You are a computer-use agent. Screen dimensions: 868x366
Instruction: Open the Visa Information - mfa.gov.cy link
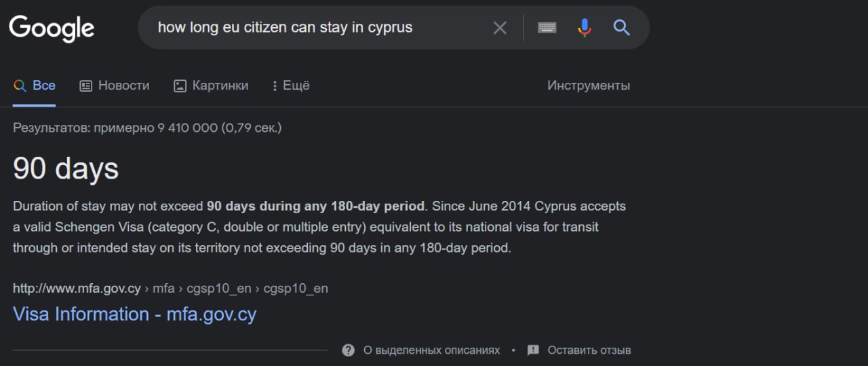[134, 314]
